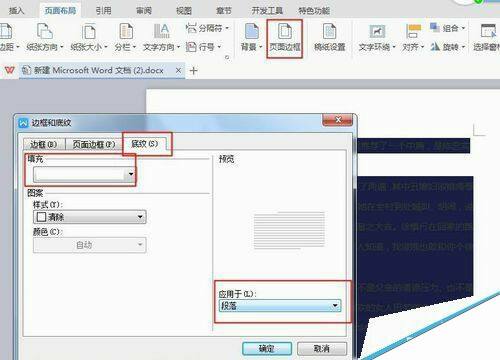Open the 纸张大小 paper size tool

click(89, 37)
